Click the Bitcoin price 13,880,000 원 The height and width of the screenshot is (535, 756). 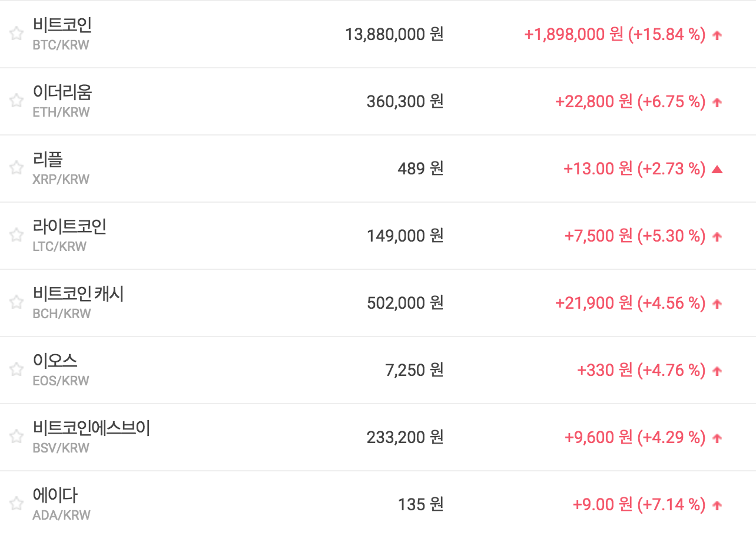coord(394,34)
